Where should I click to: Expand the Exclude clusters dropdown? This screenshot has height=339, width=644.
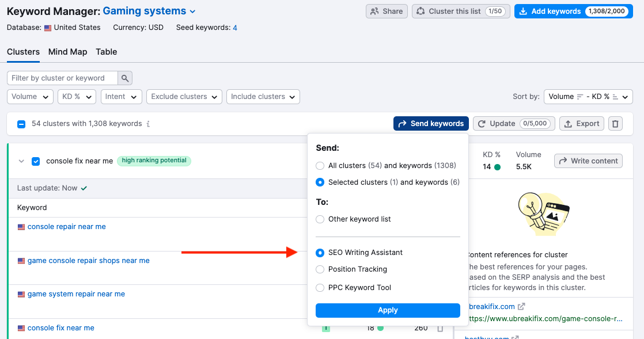(184, 97)
